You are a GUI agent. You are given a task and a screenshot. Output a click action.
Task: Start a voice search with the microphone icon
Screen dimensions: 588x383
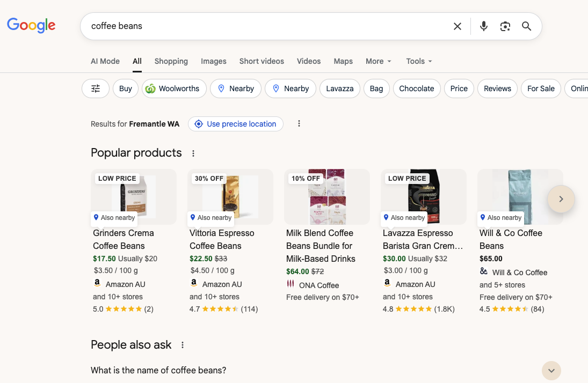tap(484, 26)
